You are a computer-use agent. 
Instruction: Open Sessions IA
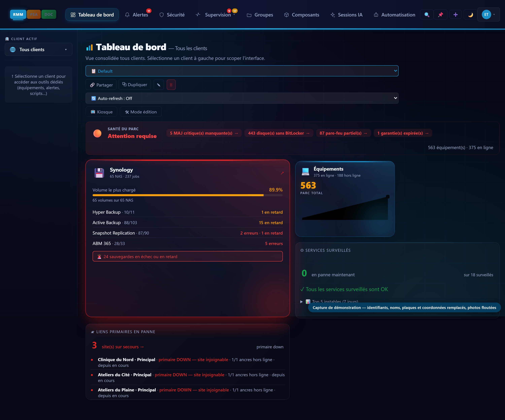346,15
